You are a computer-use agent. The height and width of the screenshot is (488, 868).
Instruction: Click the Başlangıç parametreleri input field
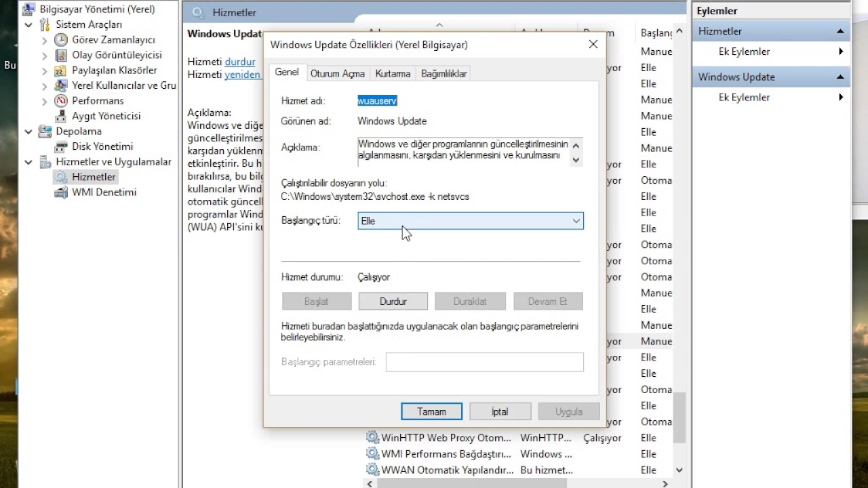485,362
